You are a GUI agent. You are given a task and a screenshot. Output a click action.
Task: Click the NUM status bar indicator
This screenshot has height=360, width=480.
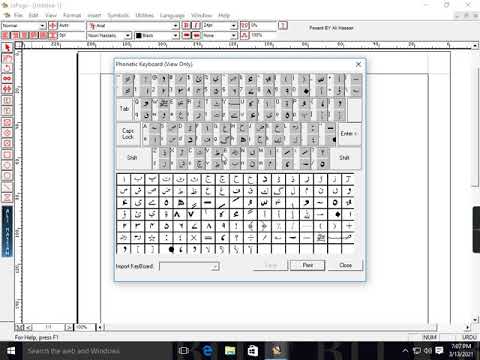point(430,337)
